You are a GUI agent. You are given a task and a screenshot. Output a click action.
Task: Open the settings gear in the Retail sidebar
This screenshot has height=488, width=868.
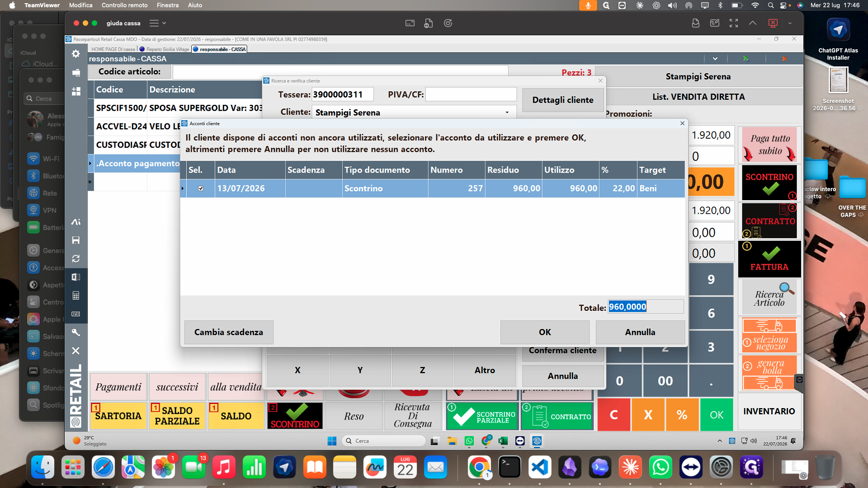tap(76, 54)
